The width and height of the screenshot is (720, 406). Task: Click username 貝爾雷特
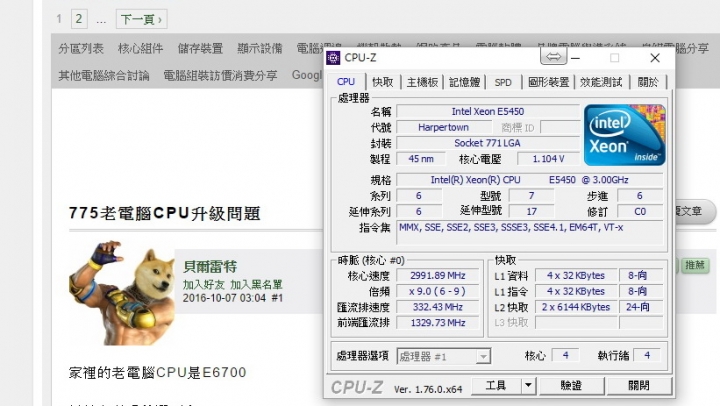point(210,266)
